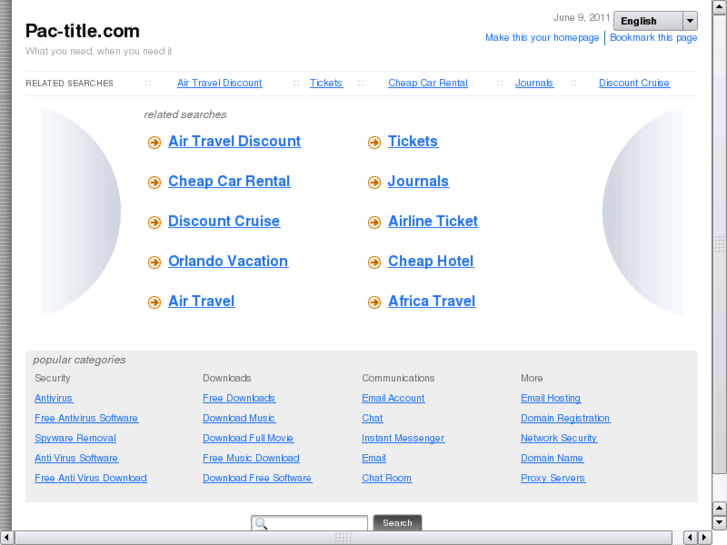Screen dimensions: 727x545
Task: Click the magnifier icon in the search box
Action: (x=261, y=524)
